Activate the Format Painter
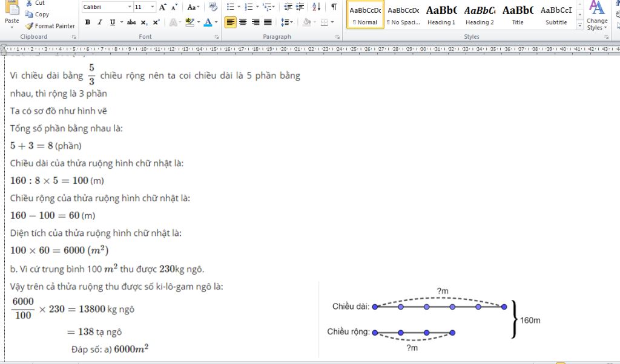This screenshot has width=620, height=364. [x=50, y=25]
